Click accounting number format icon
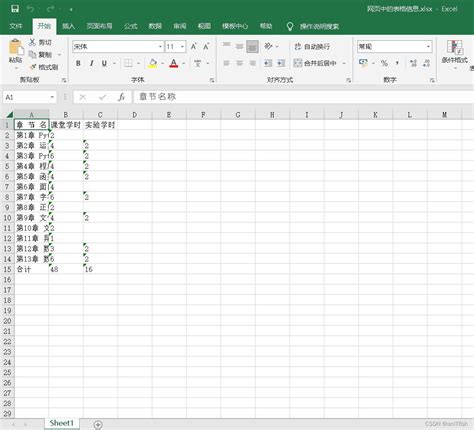Image resolution: width=474 pixels, height=430 pixels. (363, 63)
